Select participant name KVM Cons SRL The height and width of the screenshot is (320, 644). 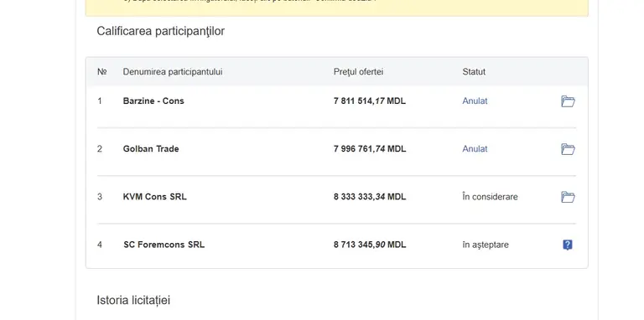click(155, 197)
